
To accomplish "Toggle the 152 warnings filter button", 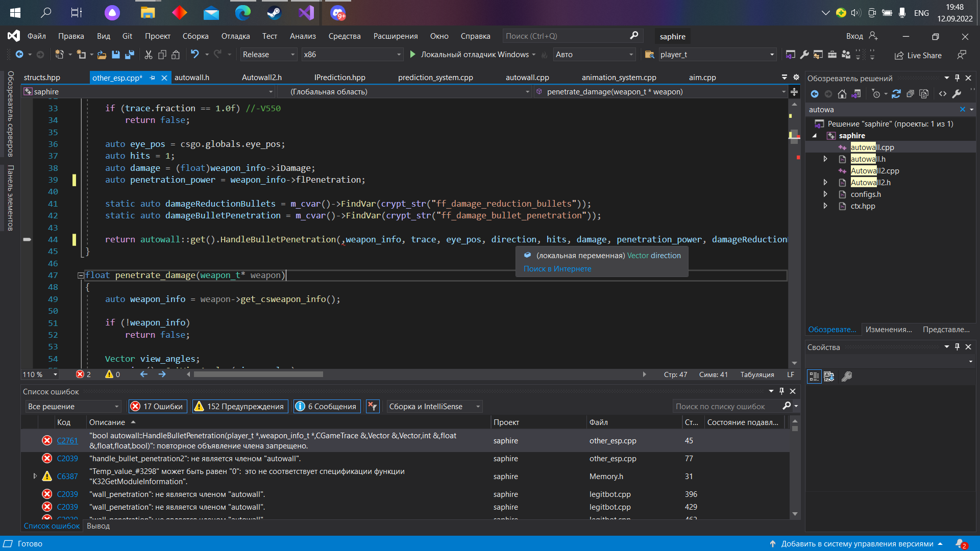I will pyautogui.click(x=240, y=407).
